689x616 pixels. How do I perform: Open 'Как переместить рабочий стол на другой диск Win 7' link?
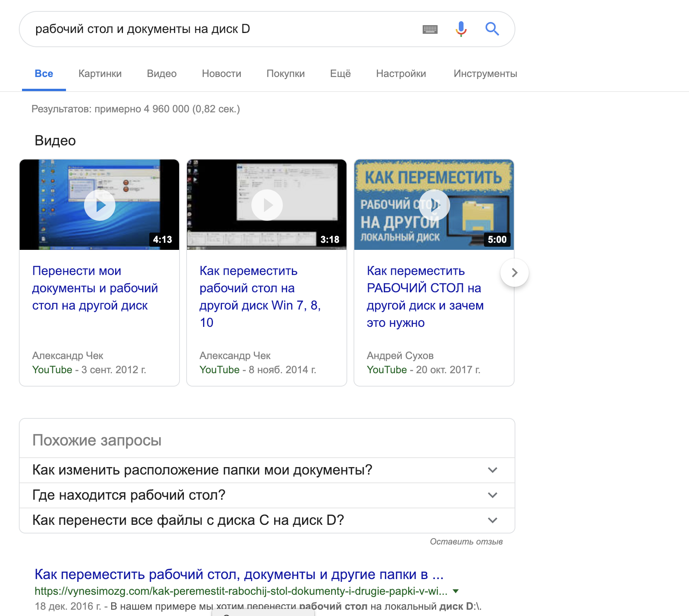click(x=260, y=297)
